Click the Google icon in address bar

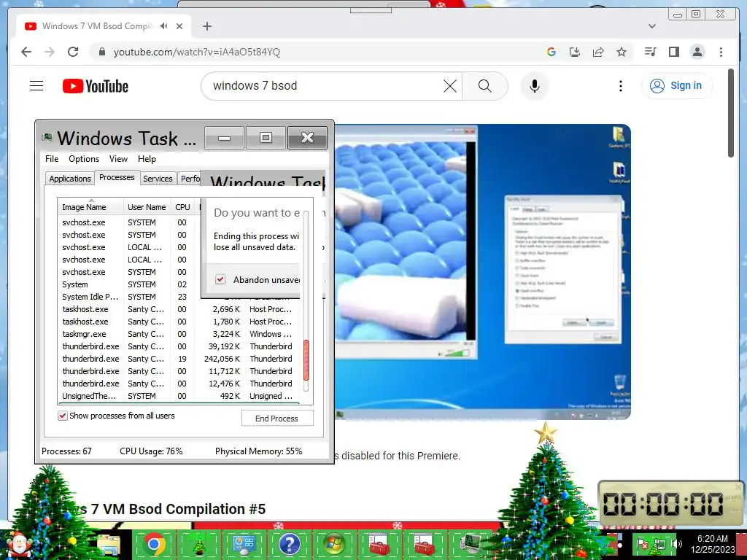coord(551,52)
